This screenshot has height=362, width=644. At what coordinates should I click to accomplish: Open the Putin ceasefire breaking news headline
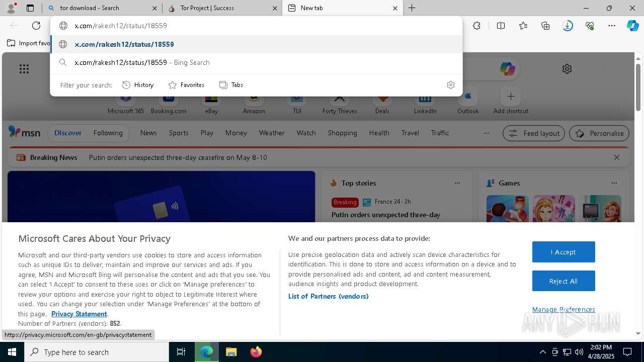tap(178, 157)
